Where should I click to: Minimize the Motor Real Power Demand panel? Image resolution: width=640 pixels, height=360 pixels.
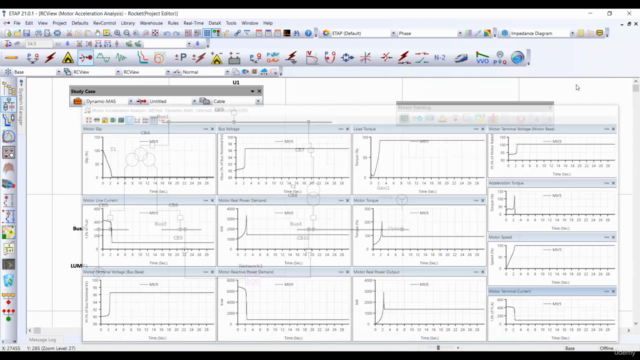pyautogui.click(x=340, y=200)
